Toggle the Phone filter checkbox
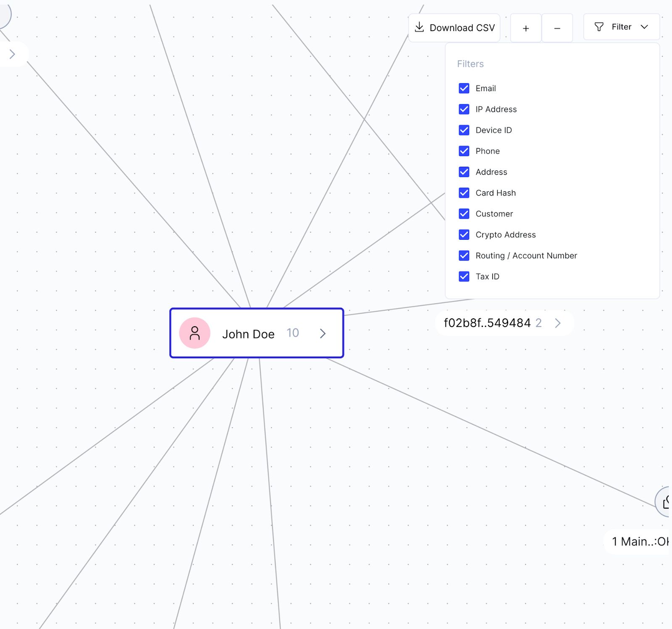The width and height of the screenshot is (672, 629). (x=464, y=151)
